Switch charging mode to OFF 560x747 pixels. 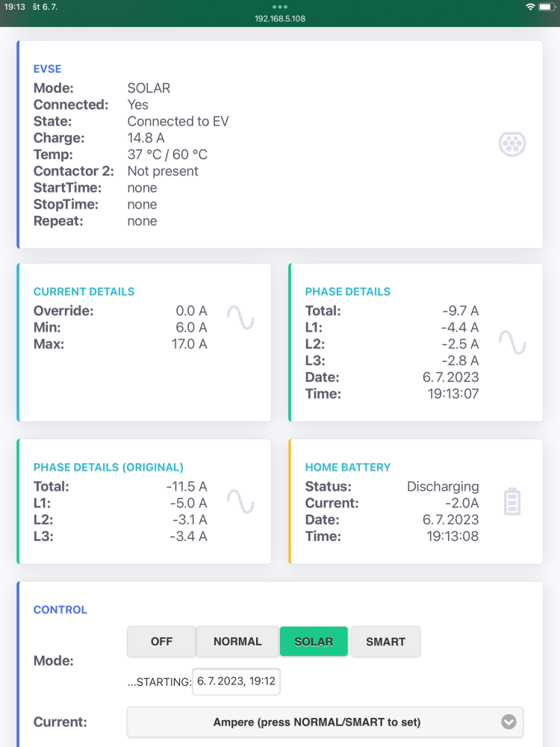point(161,641)
